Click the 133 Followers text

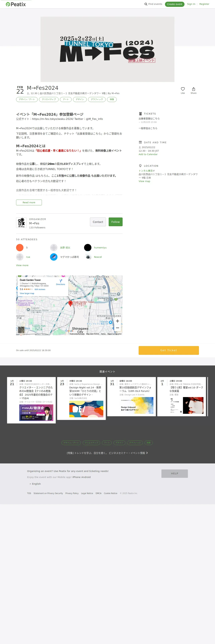point(37,228)
